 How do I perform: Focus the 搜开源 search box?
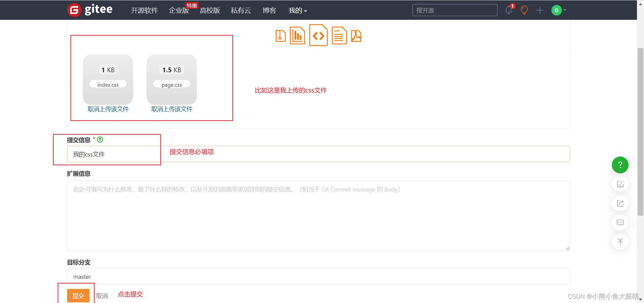455,10
